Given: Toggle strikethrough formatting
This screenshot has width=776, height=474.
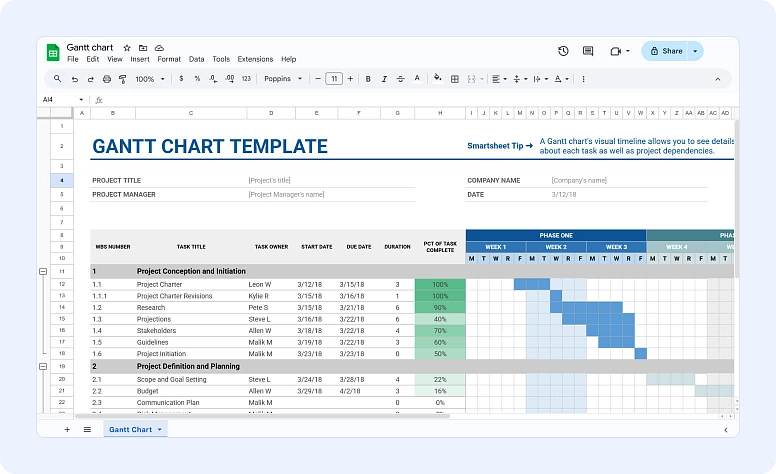Looking at the screenshot, I should (401, 79).
